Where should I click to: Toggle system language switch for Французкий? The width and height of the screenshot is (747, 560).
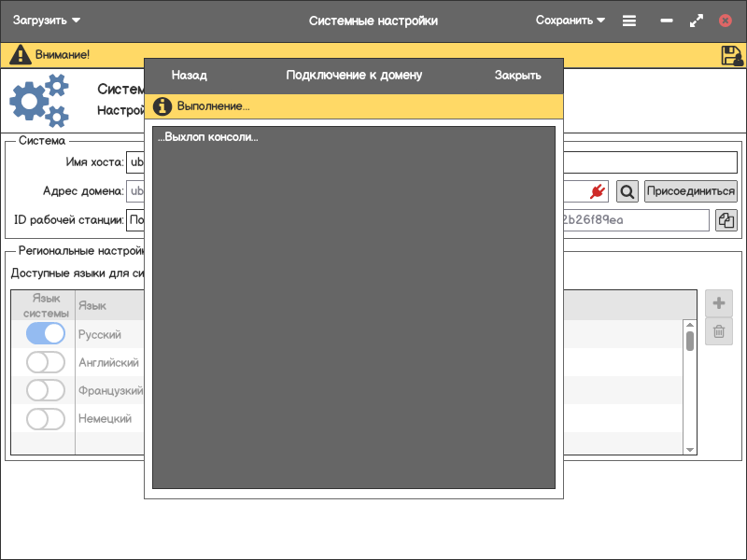point(45,390)
